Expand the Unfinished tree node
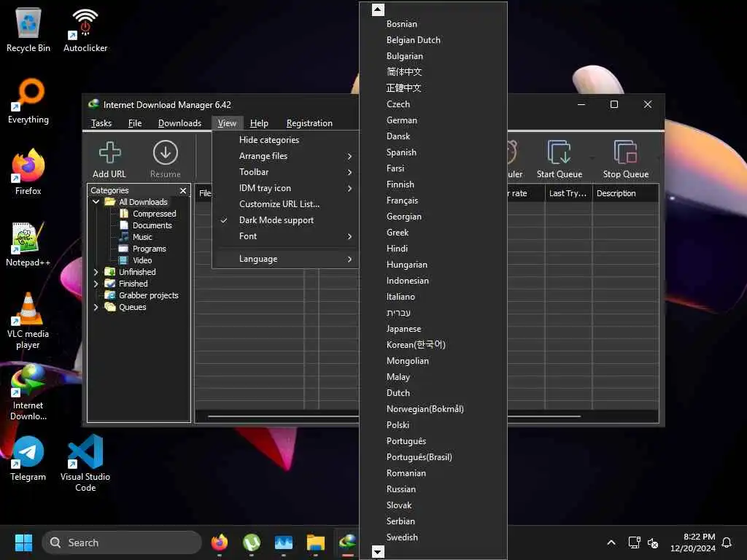The width and height of the screenshot is (747, 560). pyautogui.click(x=96, y=272)
